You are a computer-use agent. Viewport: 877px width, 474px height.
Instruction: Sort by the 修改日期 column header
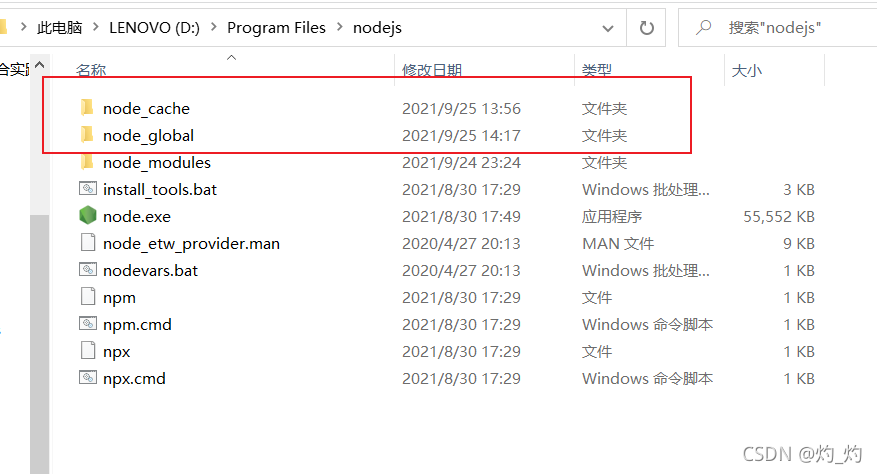point(432,70)
